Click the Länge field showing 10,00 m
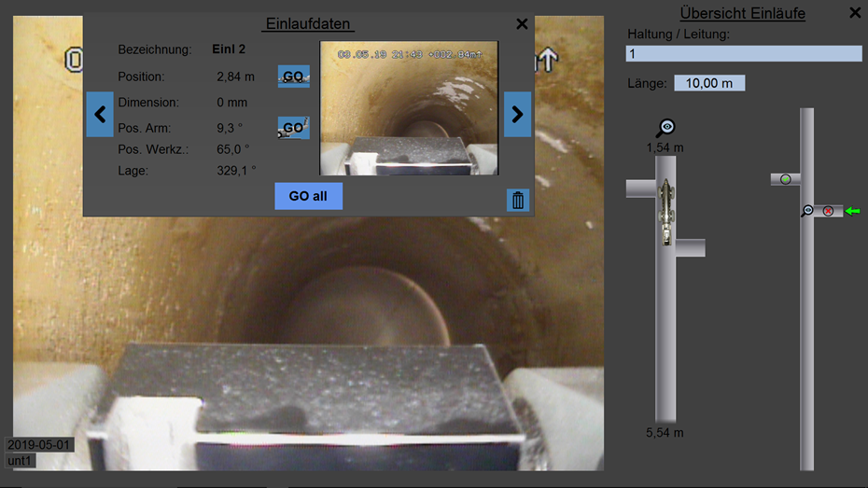 pos(709,83)
